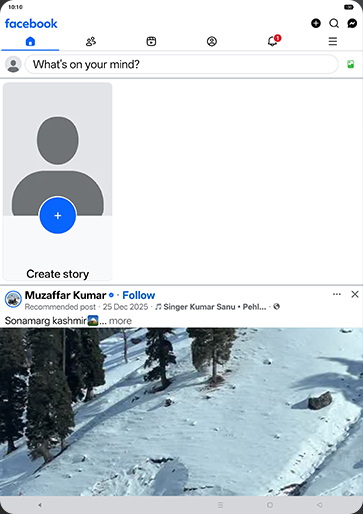The height and width of the screenshot is (514, 363).
Task: Open the three-dot options on Muzaffar's post
Action: tap(337, 294)
